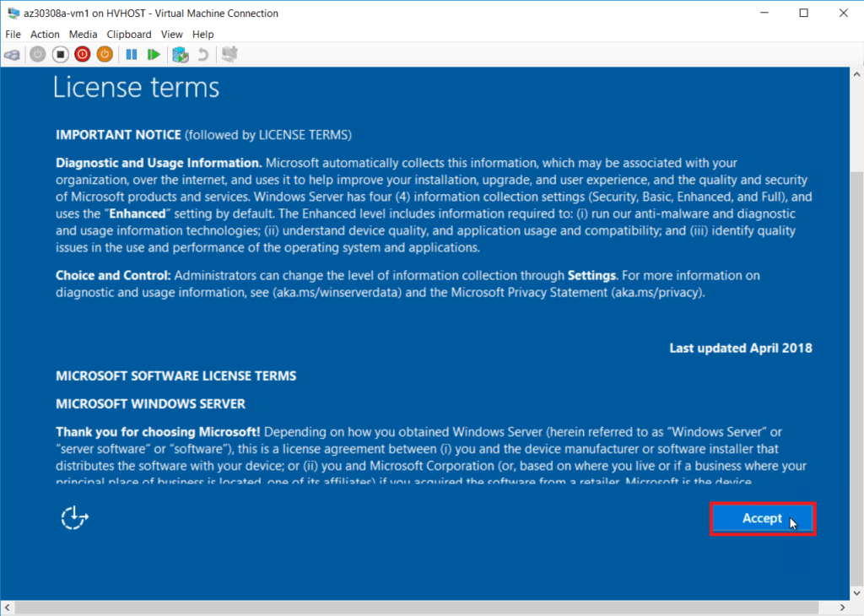Shut down the guest operating system

(82, 54)
